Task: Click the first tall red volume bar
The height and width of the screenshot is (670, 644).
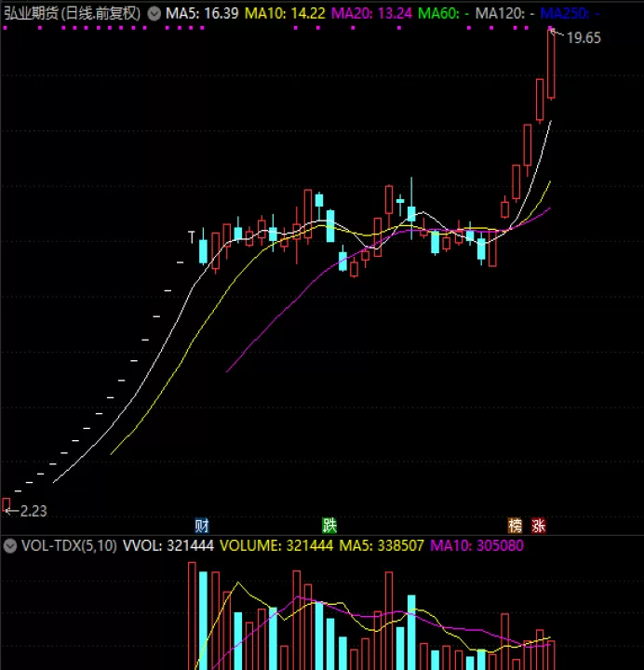Action: coord(192,616)
